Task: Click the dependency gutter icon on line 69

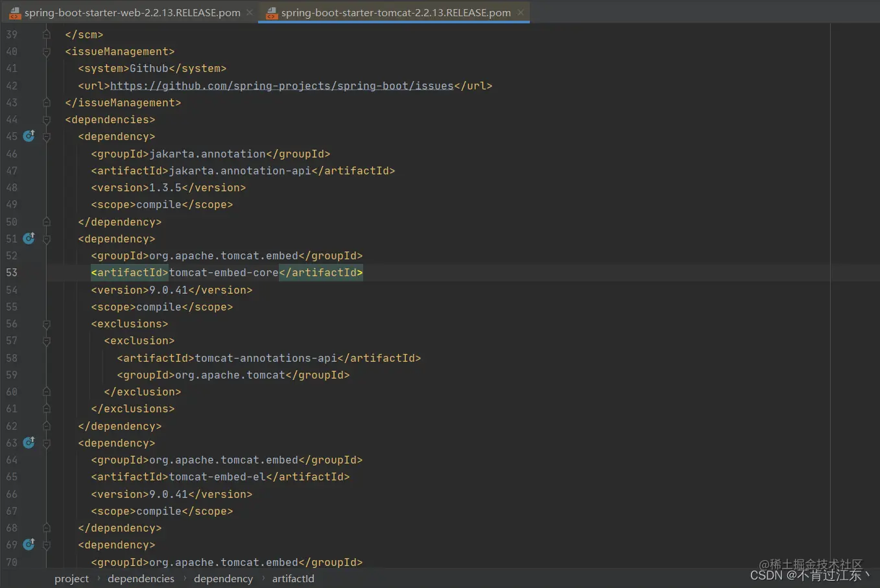Action: coord(29,545)
